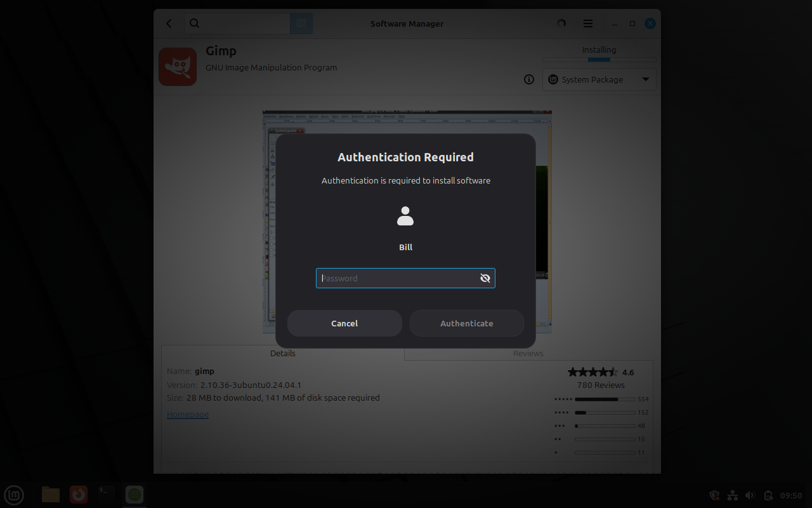Click the volume icon in system tray
Screen dimensions: 812x508
pos(750,495)
